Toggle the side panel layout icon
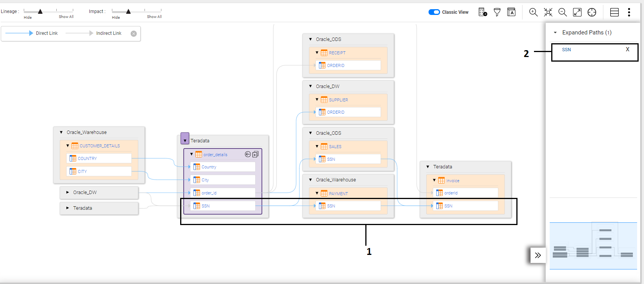This screenshot has width=644, height=284. (x=614, y=12)
